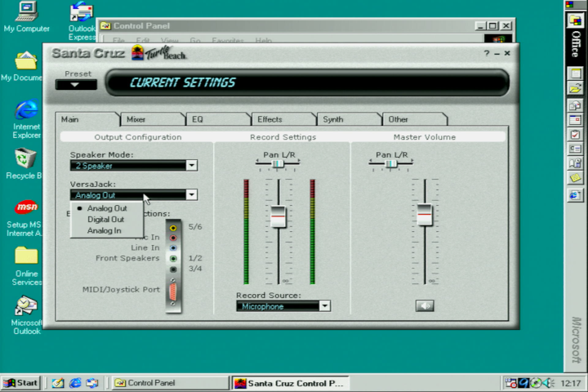Click the msn Setup Internet Access icon
The height and width of the screenshot is (392, 588).
pos(25,218)
